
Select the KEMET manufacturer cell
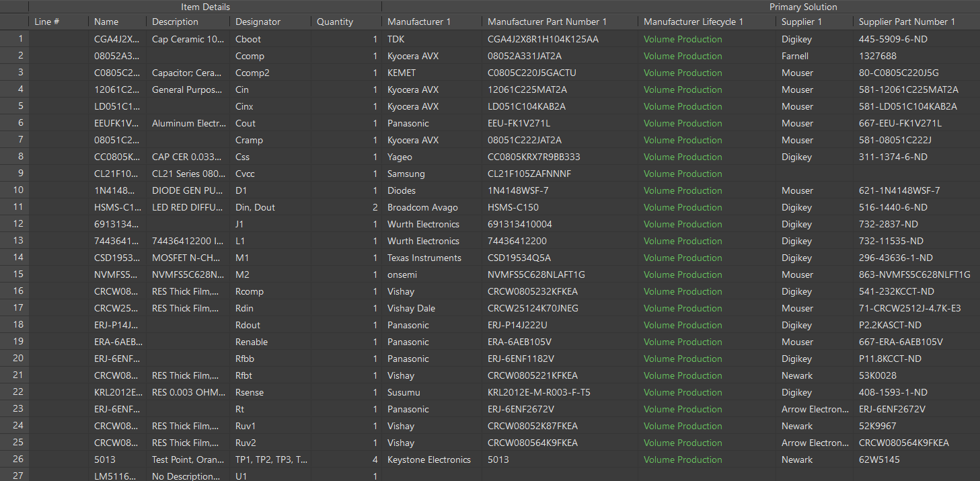tap(432, 73)
